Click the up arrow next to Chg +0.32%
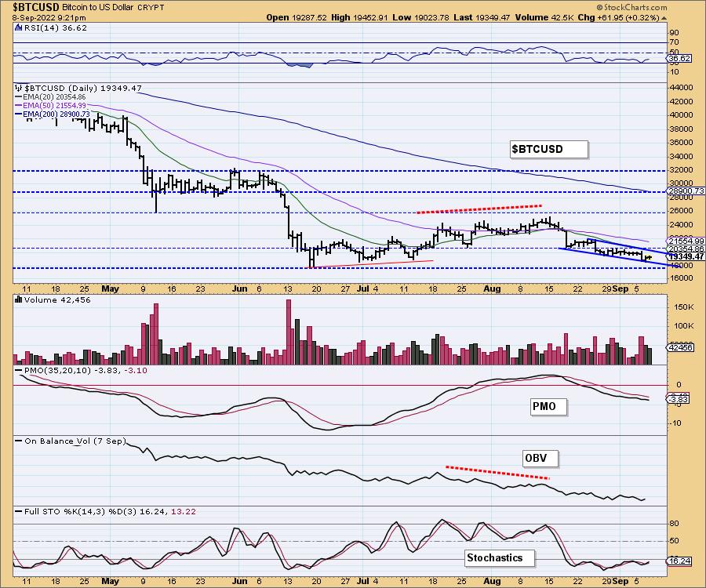This screenshot has height=588, width=706. [x=664, y=18]
